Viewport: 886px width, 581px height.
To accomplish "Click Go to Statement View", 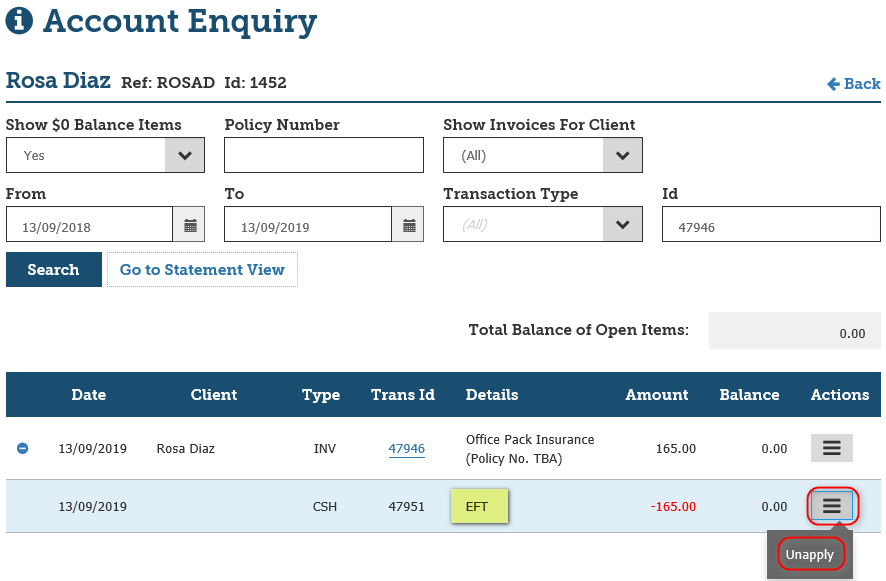I will (x=202, y=270).
